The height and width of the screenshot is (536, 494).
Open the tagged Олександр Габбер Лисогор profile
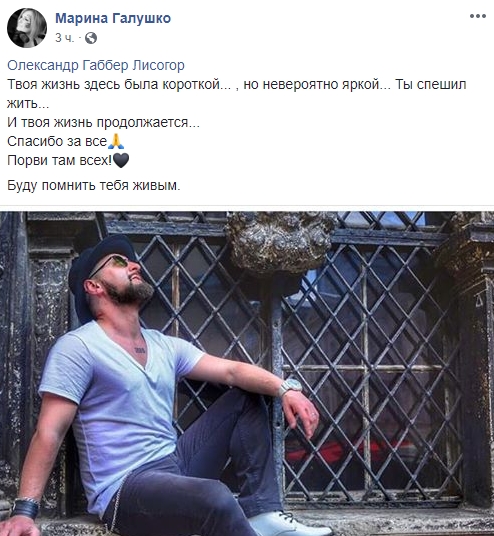[x=96, y=65]
